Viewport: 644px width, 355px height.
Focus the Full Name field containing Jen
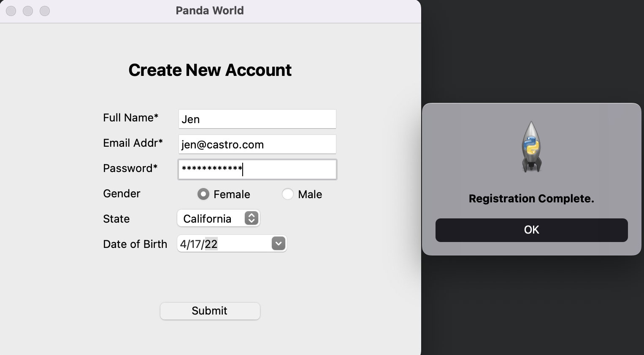(257, 119)
